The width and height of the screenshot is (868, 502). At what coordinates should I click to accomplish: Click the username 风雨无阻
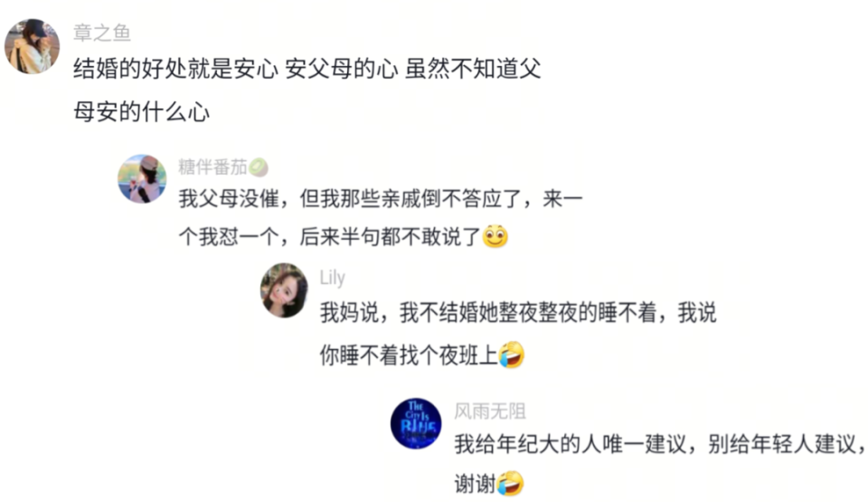click(x=490, y=412)
